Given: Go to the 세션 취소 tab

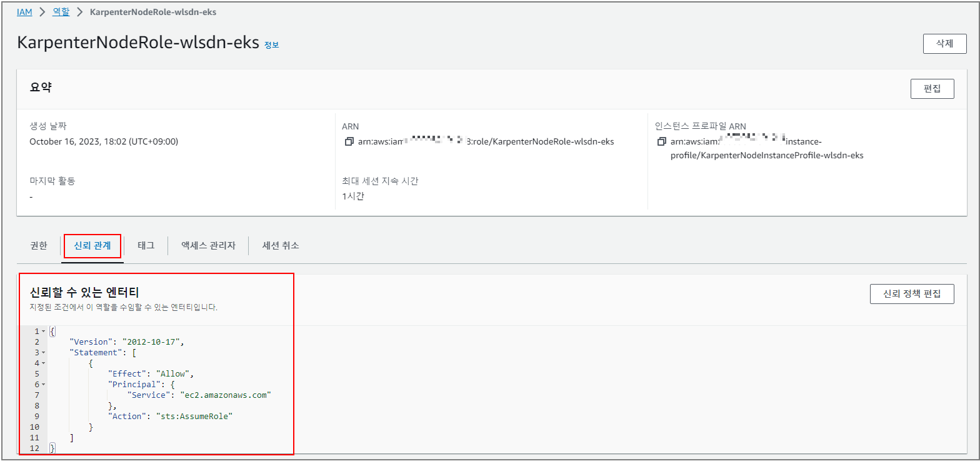Looking at the screenshot, I should pos(281,246).
